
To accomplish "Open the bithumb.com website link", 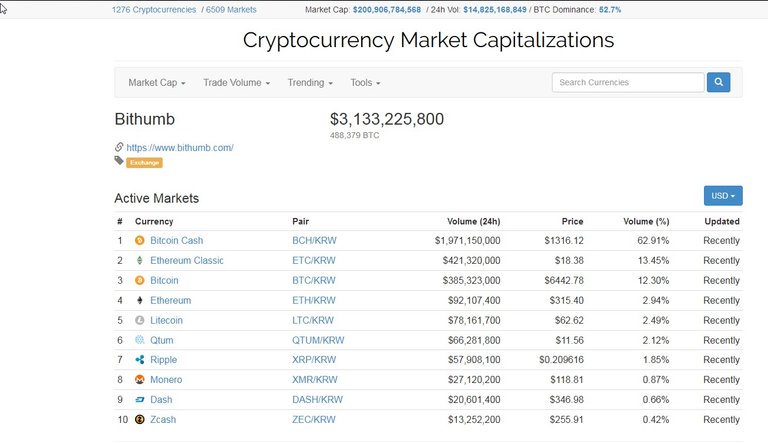I will (180, 148).
